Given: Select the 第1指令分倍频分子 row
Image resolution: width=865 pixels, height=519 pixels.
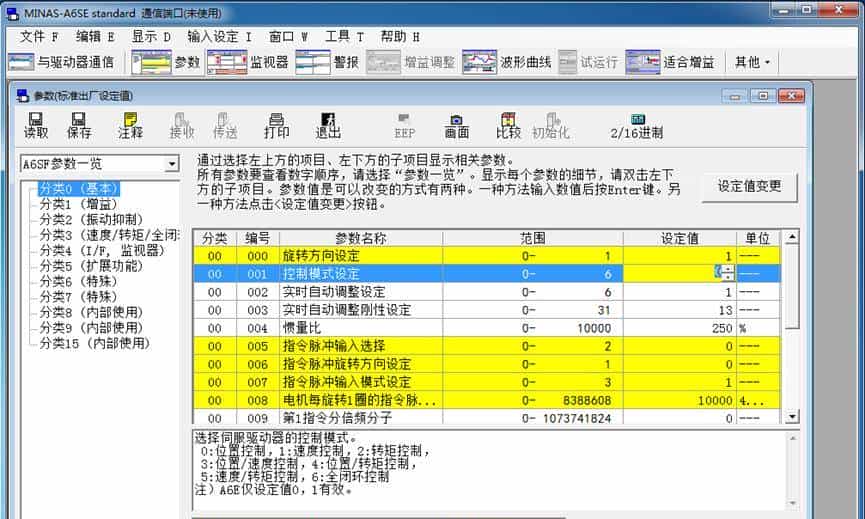Looking at the screenshot, I should coord(487,418).
